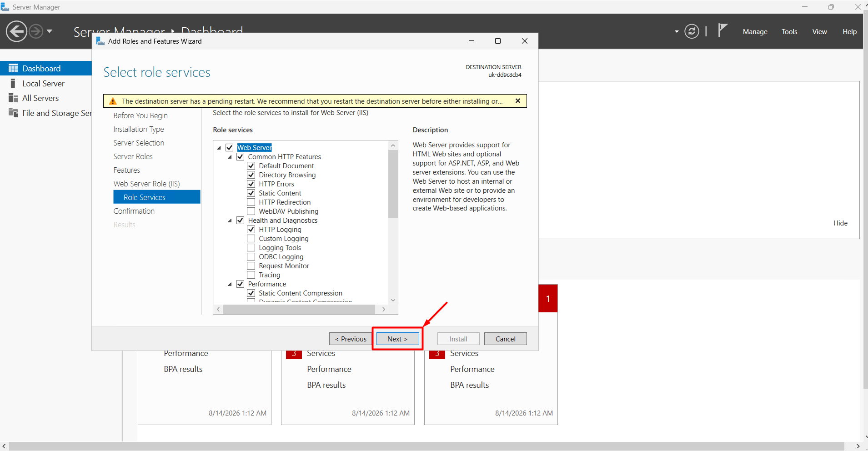868x451 pixels.
Task: Hide the dashboard welcome tile
Action: (840, 223)
